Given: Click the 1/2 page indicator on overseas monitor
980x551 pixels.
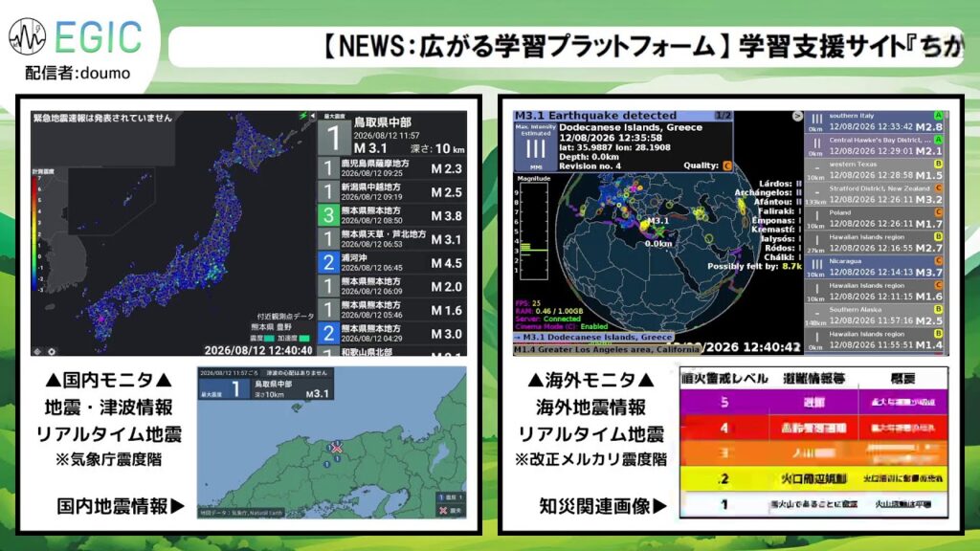Looking at the screenshot, I should coord(724,116).
